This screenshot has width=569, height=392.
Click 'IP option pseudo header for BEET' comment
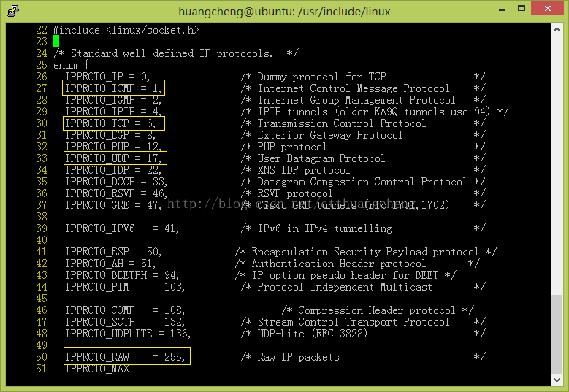pyautogui.click(x=345, y=275)
